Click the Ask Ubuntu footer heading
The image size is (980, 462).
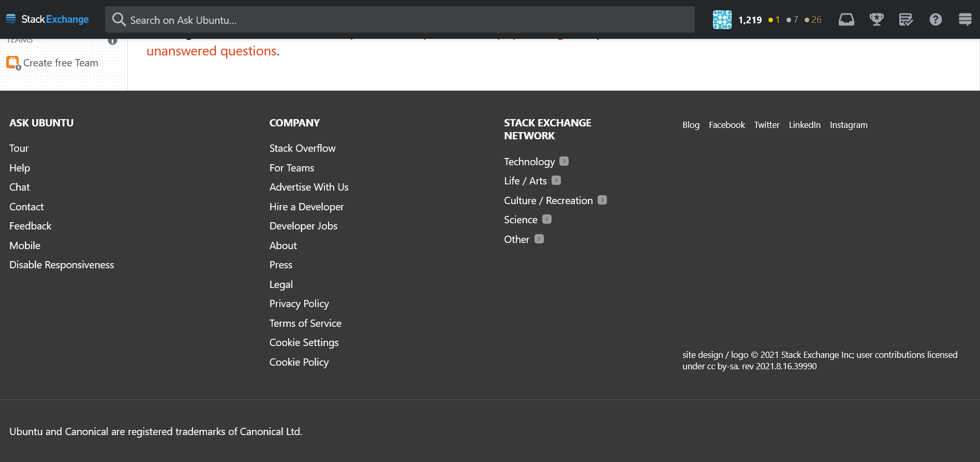click(x=41, y=123)
